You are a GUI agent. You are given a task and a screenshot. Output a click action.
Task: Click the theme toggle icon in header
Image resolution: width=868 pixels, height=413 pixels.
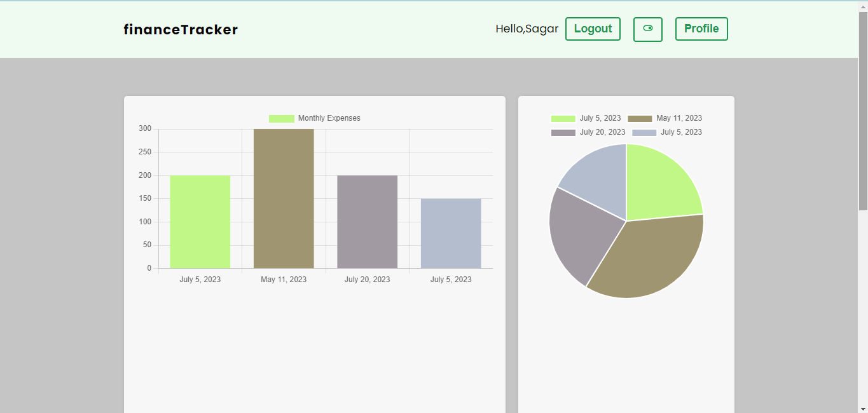click(x=647, y=29)
